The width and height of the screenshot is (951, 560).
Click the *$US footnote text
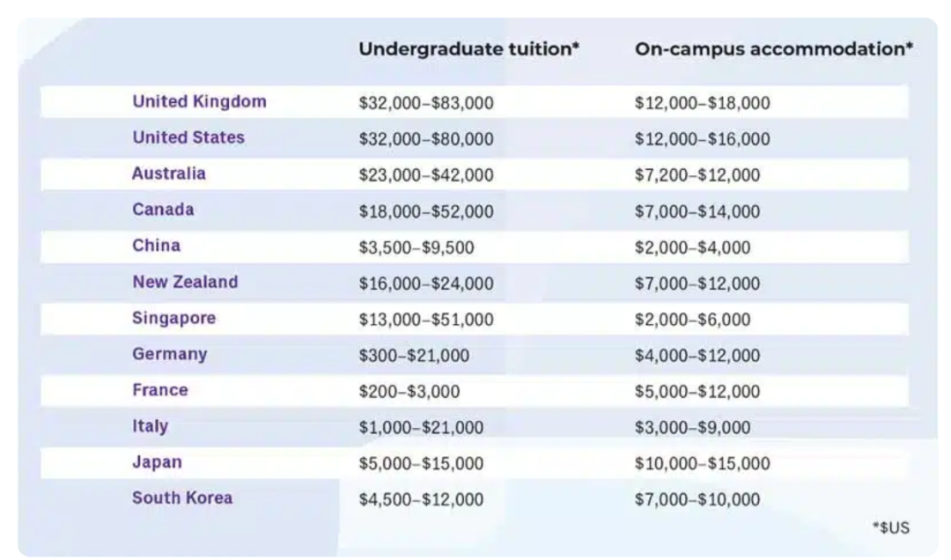click(x=890, y=527)
